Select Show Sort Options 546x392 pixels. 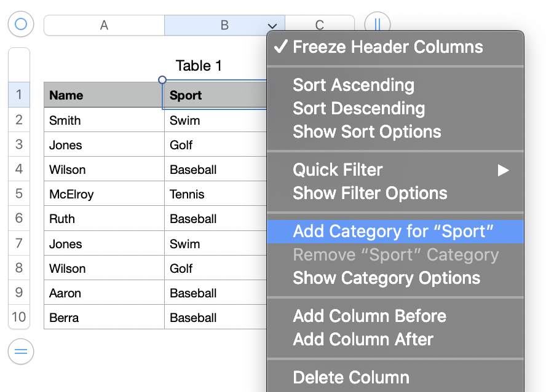[367, 131]
